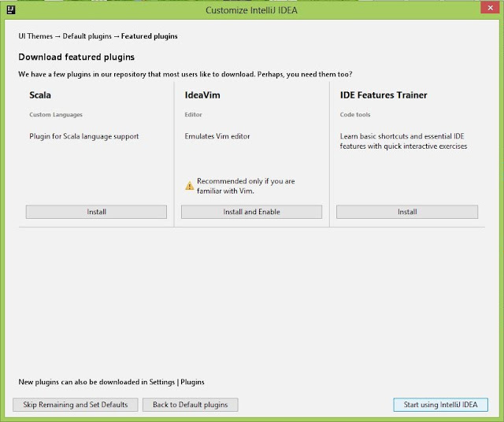Select the Default plugins breadcrumb step
The height and width of the screenshot is (422, 504).
pos(87,36)
